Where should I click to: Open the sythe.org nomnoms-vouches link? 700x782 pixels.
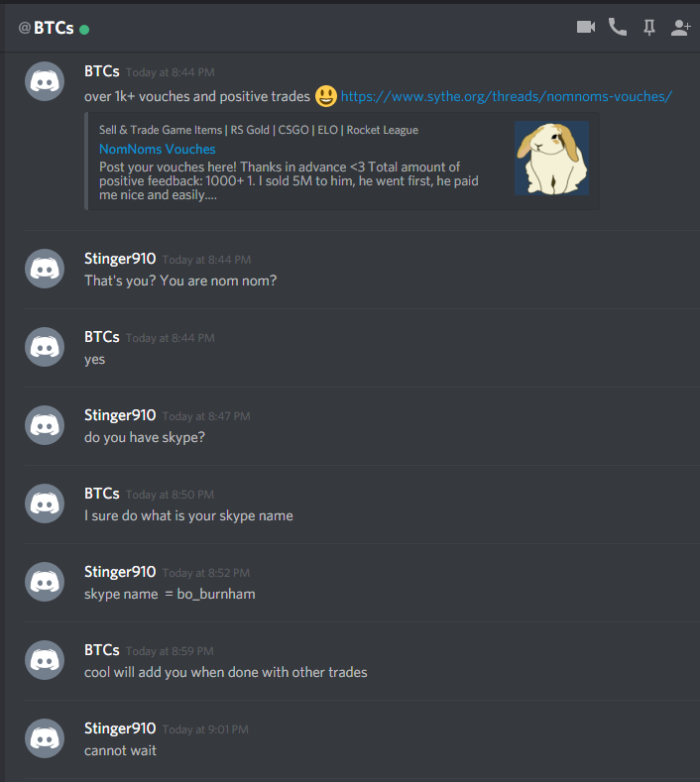point(507,96)
